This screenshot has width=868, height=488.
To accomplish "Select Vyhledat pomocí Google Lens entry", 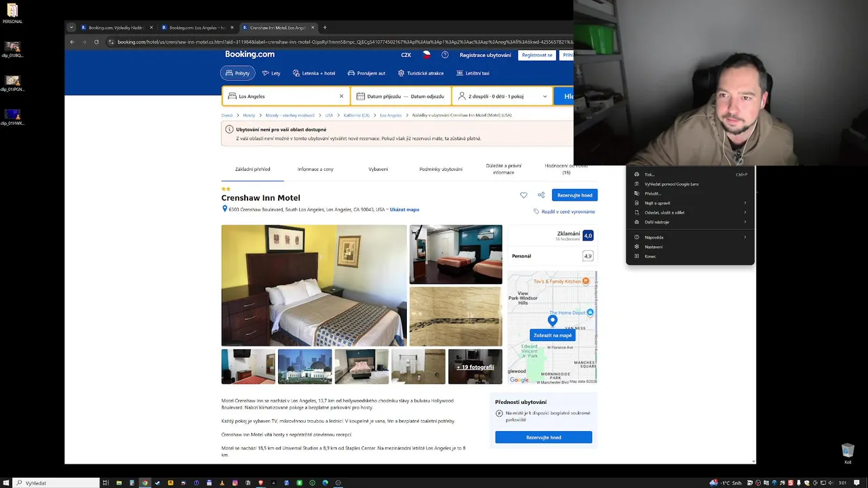I will click(x=690, y=184).
